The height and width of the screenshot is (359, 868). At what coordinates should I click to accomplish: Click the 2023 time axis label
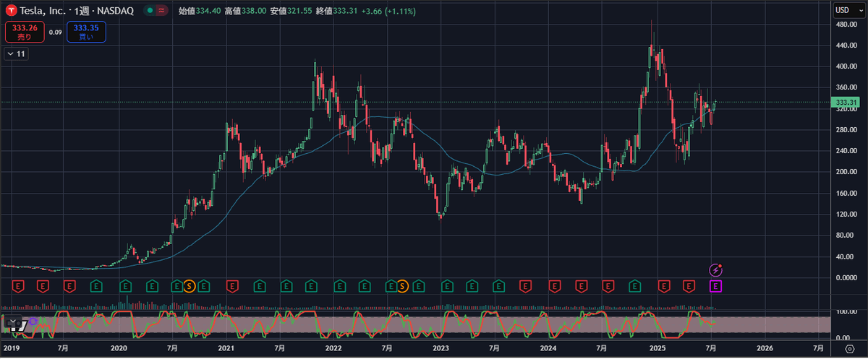pos(441,347)
